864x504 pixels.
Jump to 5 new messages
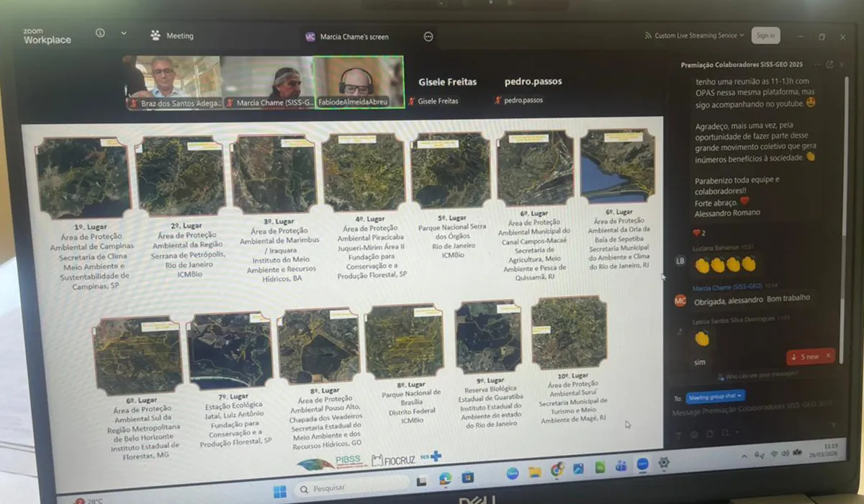tap(805, 356)
